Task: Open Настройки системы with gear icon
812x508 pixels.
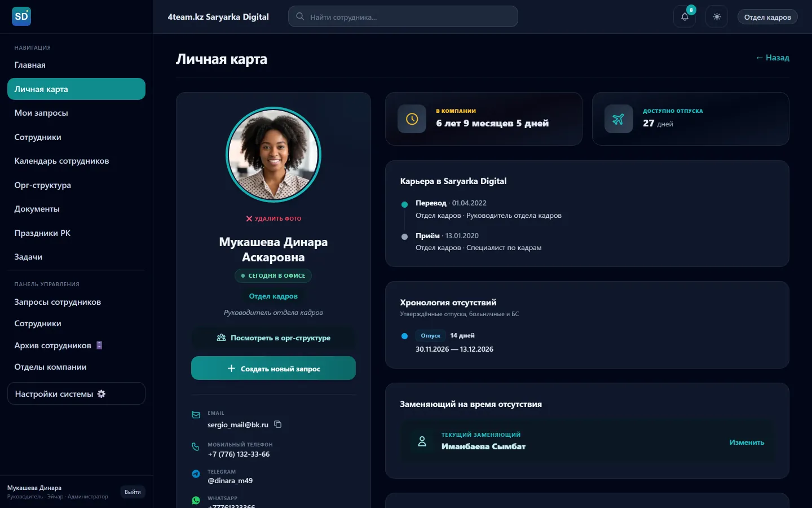Action: [x=76, y=393]
